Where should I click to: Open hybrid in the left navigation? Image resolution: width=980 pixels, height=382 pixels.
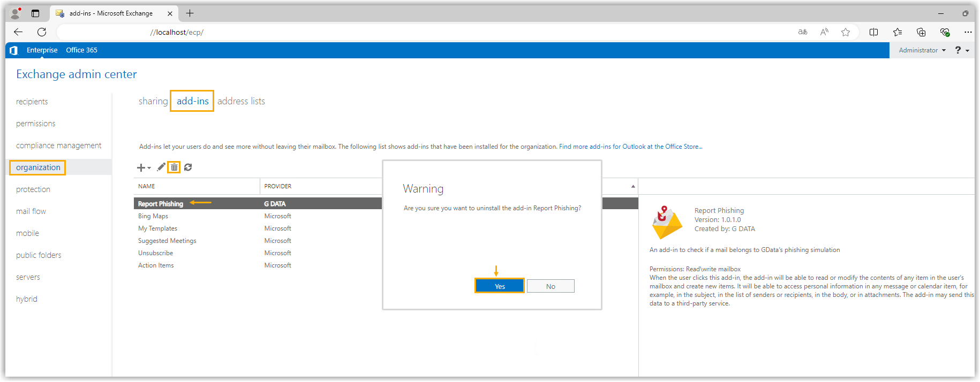tap(27, 299)
